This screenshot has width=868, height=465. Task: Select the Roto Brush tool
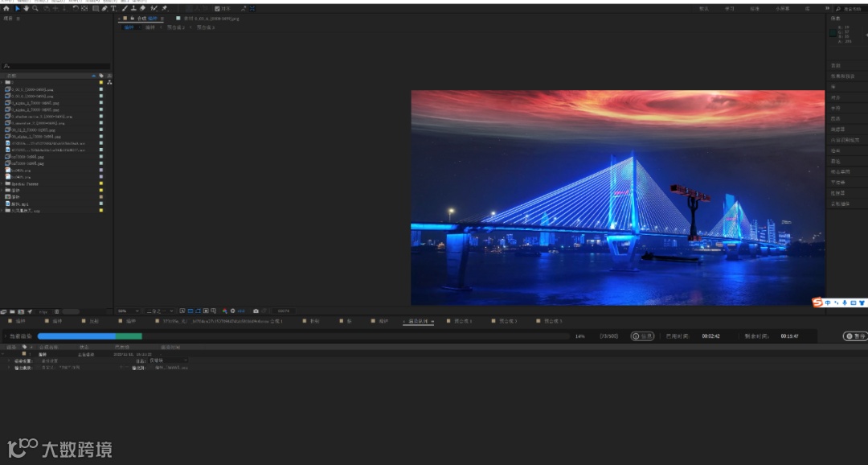tap(154, 8)
